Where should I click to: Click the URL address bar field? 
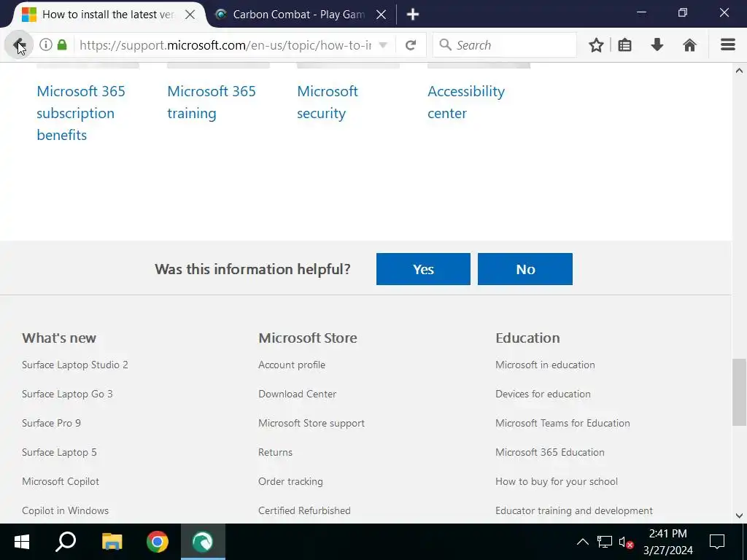(225, 45)
